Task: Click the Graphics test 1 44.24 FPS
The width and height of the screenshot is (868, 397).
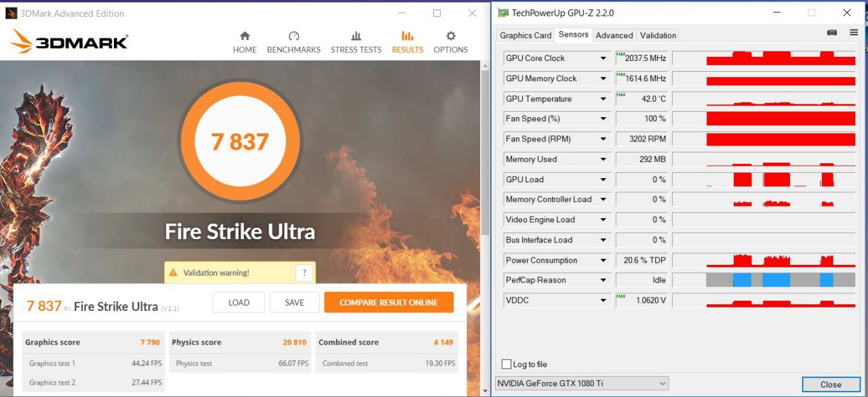Action: coord(146,363)
